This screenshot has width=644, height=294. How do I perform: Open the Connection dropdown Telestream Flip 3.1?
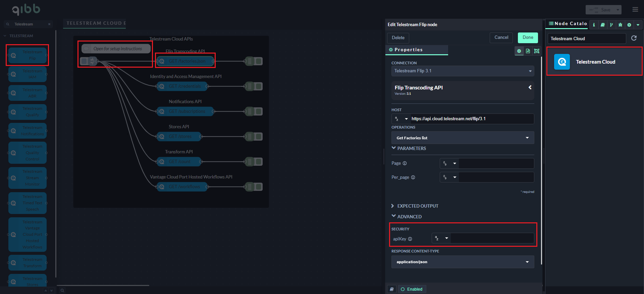[463, 71]
